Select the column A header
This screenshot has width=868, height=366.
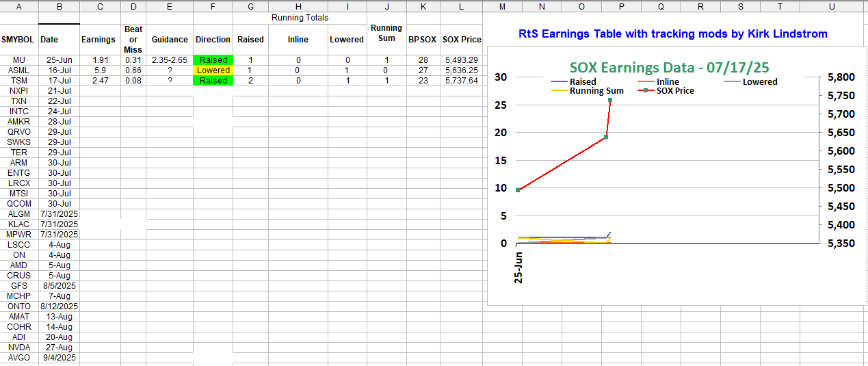[x=18, y=6]
